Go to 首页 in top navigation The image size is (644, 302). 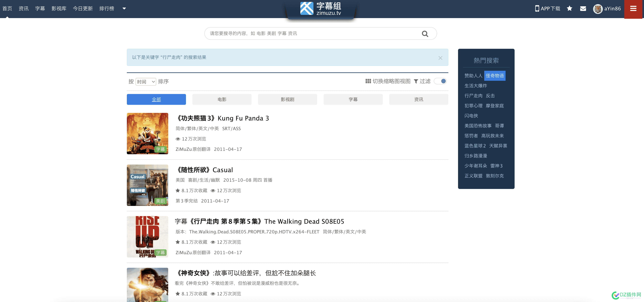point(7,9)
